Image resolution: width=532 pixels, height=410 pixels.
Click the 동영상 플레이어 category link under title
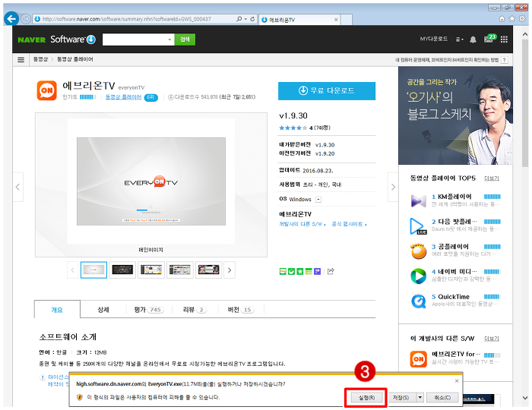tap(123, 97)
